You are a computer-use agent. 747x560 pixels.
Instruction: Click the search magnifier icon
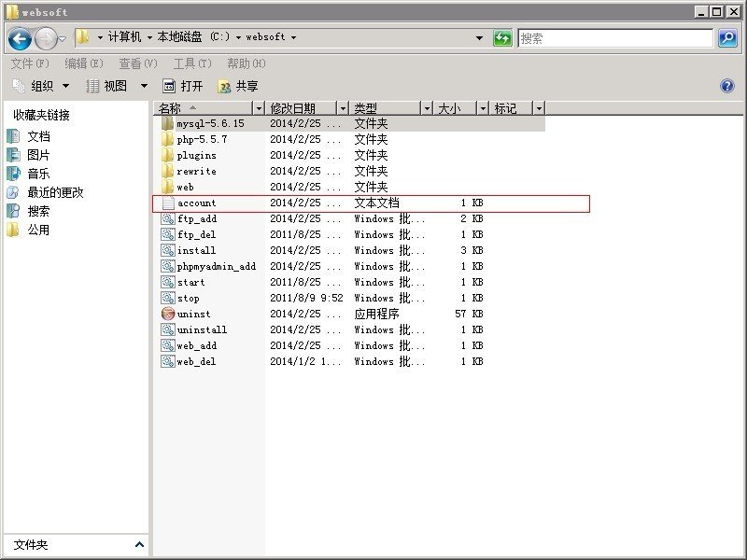pos(728,37)
